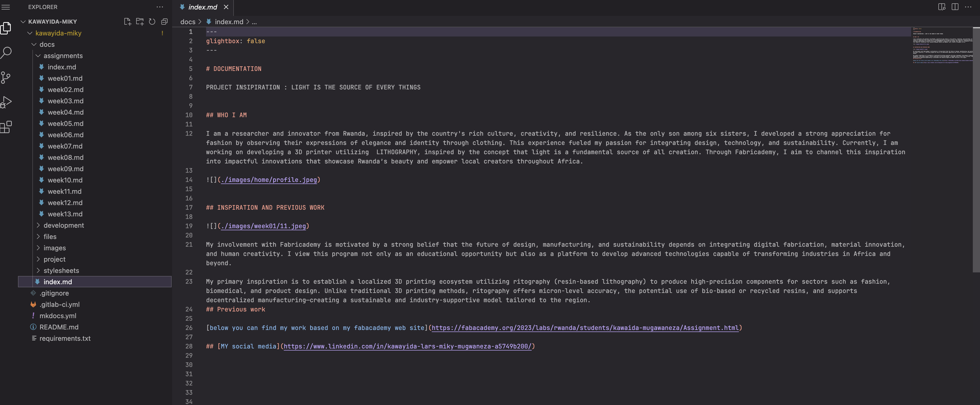Open markdown preview to the side
The image size is (980, 405).
click(941, 7)
